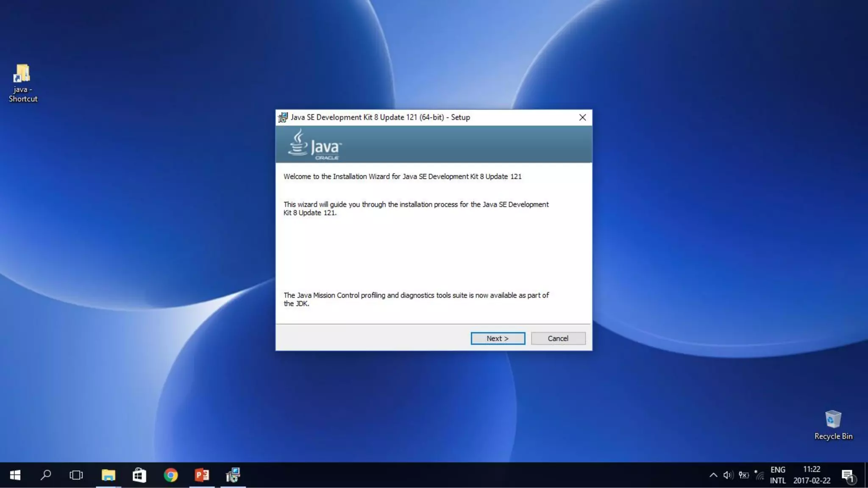
Task: Close the Java Setup dialog window
Action: 582,117
